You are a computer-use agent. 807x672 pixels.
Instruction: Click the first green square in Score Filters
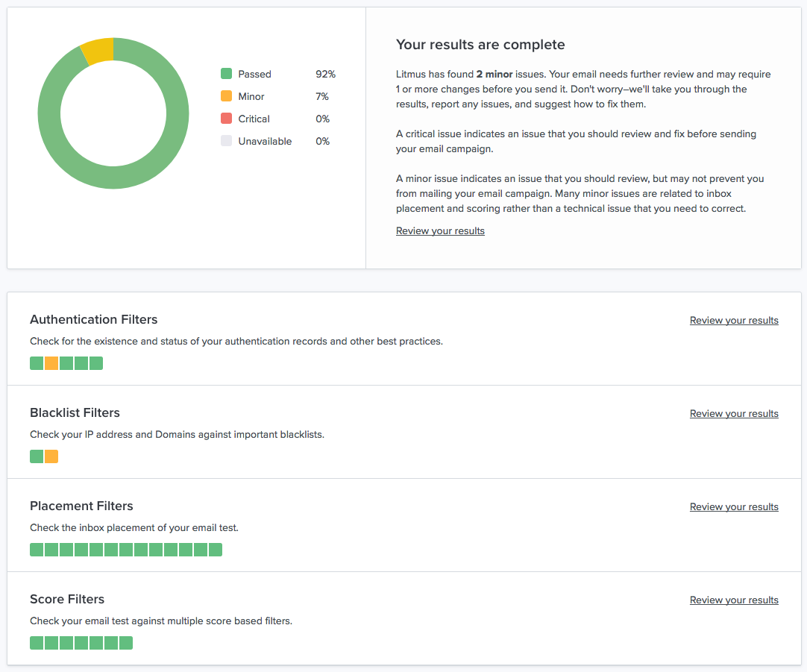pos(37,643)
